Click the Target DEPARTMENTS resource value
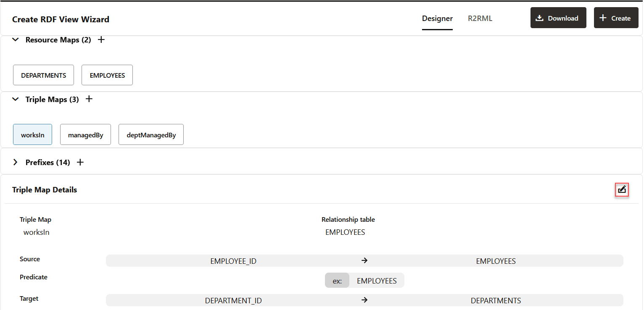The width and height of the screenshot is (644, 310). (x=496, y=300)
